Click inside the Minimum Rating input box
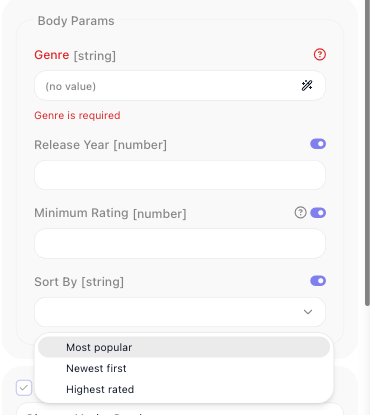Image resolution: width=370 pixels, height=415 pixels. tap(180, 244)
